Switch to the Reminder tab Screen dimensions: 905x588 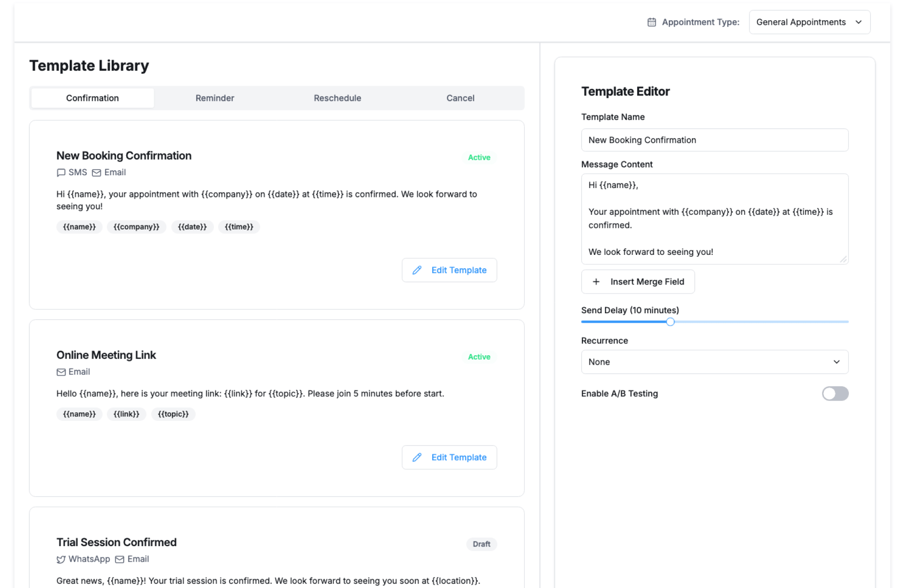214,98
